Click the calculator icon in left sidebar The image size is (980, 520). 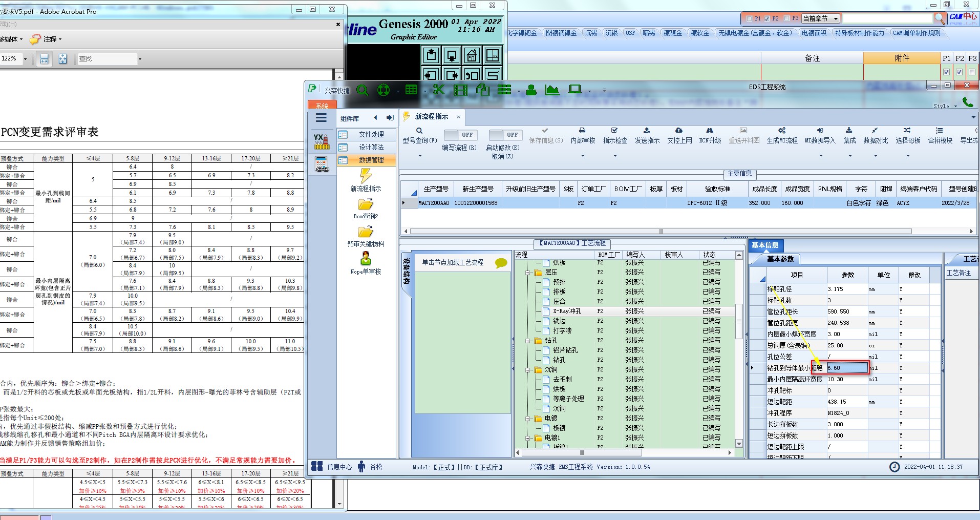[322, 164]
